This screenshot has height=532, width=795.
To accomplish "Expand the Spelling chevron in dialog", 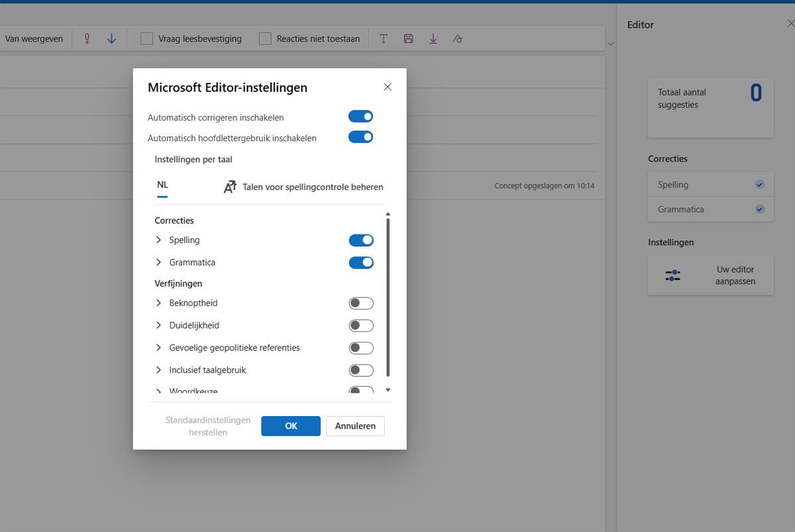I will tap(158, 240).
